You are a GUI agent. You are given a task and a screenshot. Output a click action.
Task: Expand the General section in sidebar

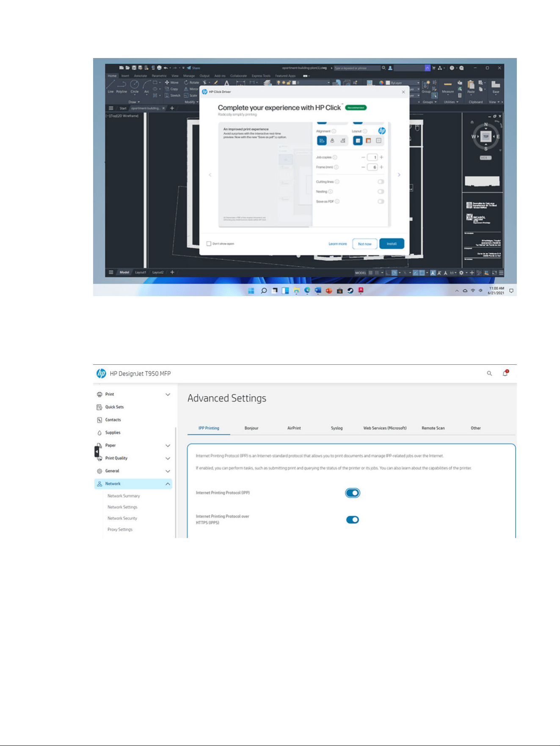coord(168,471)
